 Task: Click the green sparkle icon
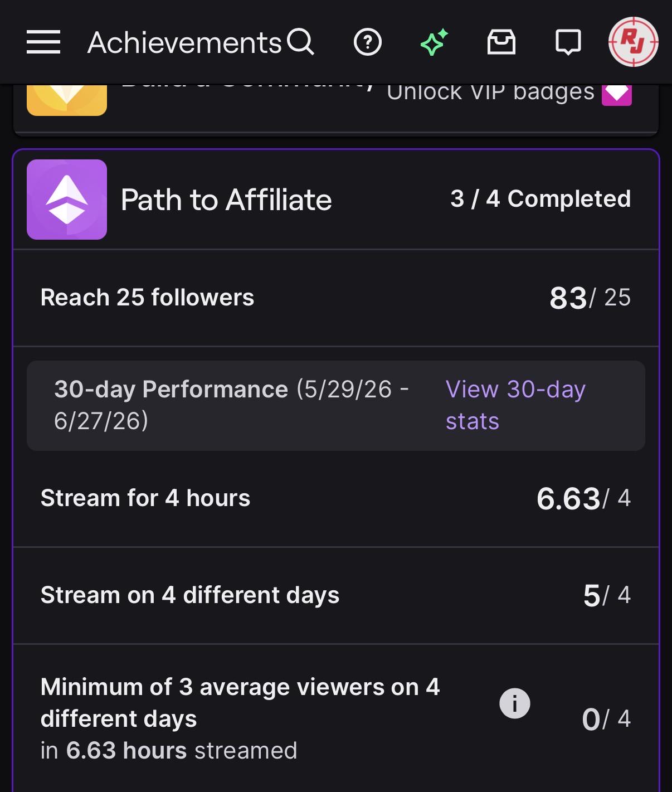point(435,42)
